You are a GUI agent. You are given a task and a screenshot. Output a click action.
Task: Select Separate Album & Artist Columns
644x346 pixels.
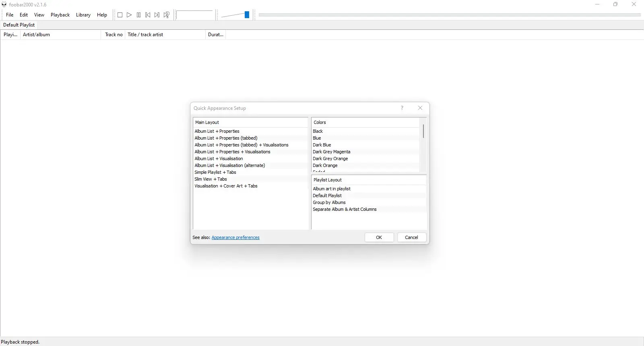pyautogui.click(x=369, y=209)
